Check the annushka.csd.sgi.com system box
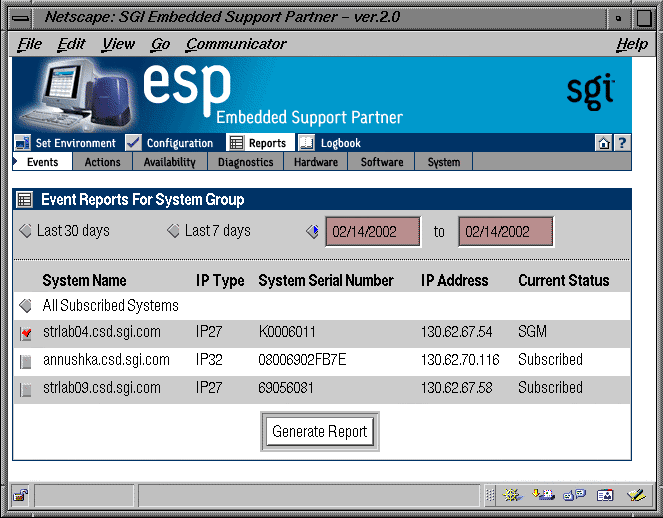 click(x=26, y=361)
